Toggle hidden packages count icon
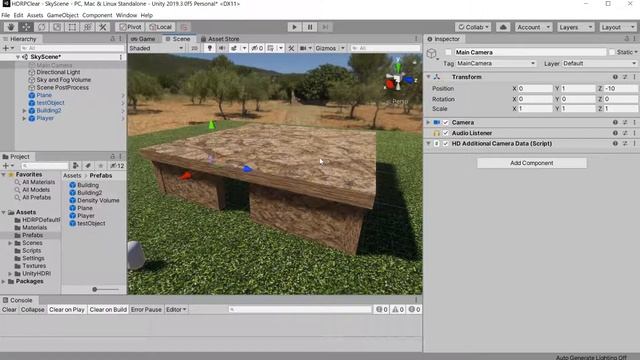The height and width of the screenshot is (360, 640). point(117,166)
